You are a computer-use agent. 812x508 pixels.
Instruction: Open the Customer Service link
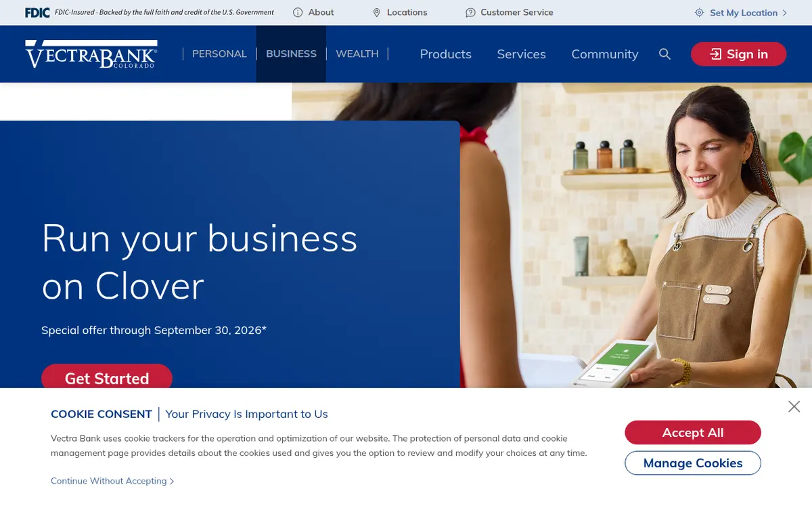pyautogui.click(x=517, y=12)
